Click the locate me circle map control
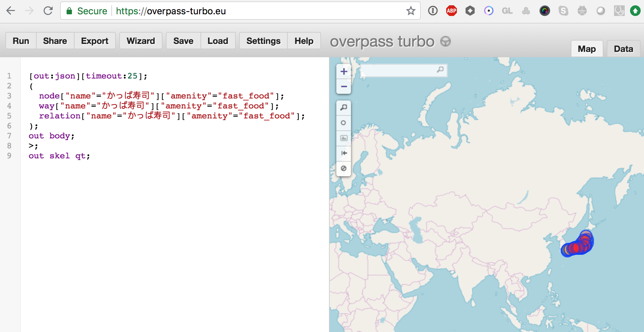The width and height of the screenshot is (644, 332). [344, 123]
